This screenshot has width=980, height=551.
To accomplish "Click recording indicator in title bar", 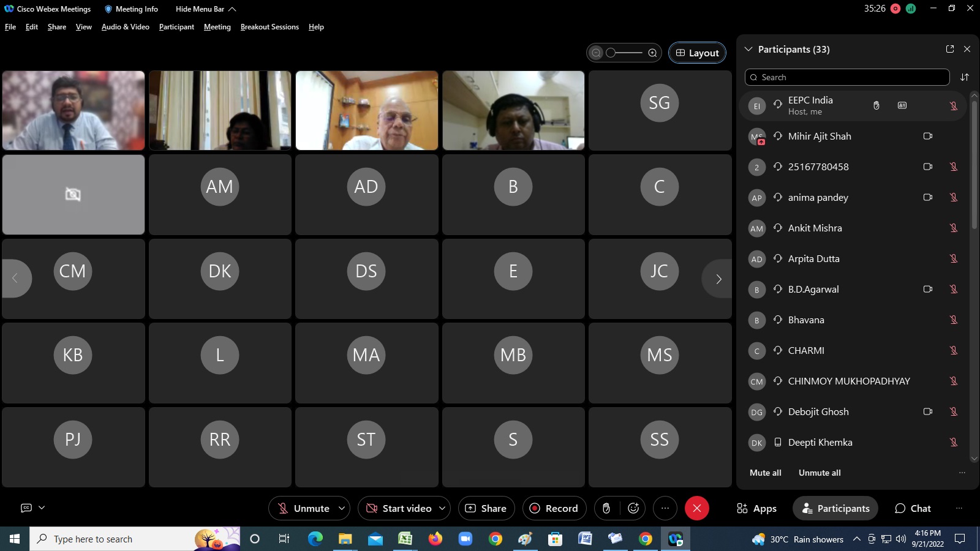I will tap(895, 9).
